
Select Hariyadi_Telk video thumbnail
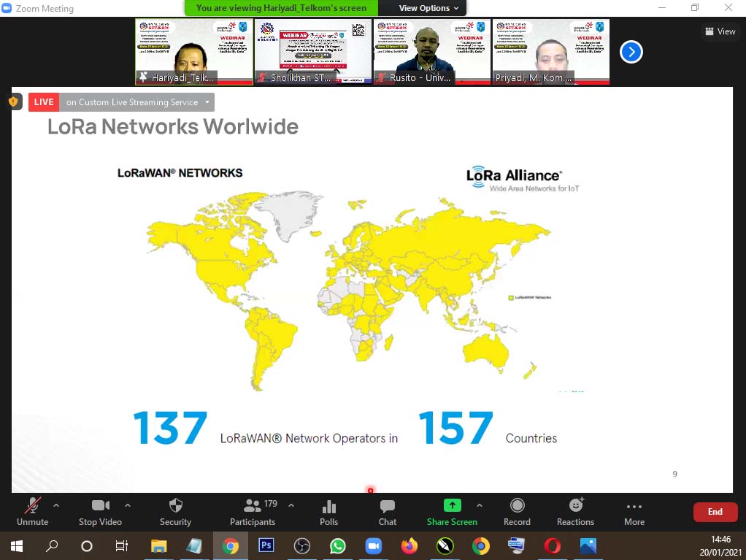click(194, 52)
